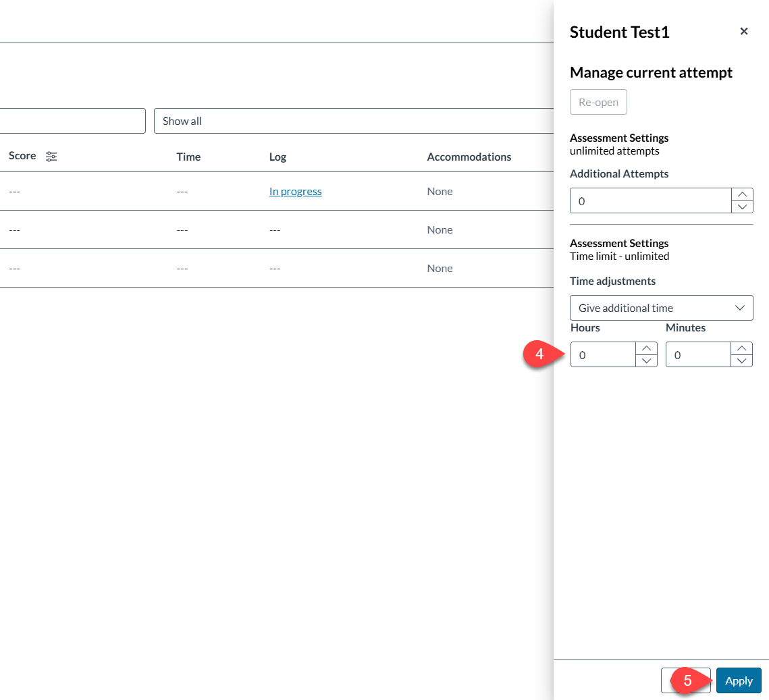
Task: Decrement Minutes using down arrow
Action: [x=741, y=360]
